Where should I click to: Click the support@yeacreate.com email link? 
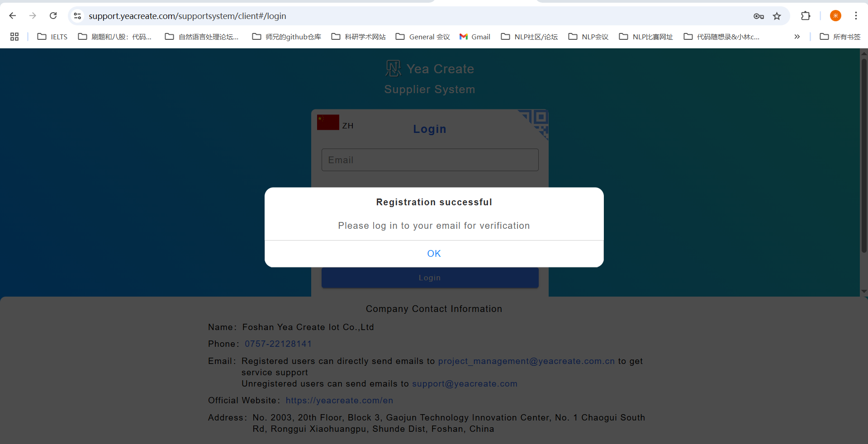[x=464, y=384]
